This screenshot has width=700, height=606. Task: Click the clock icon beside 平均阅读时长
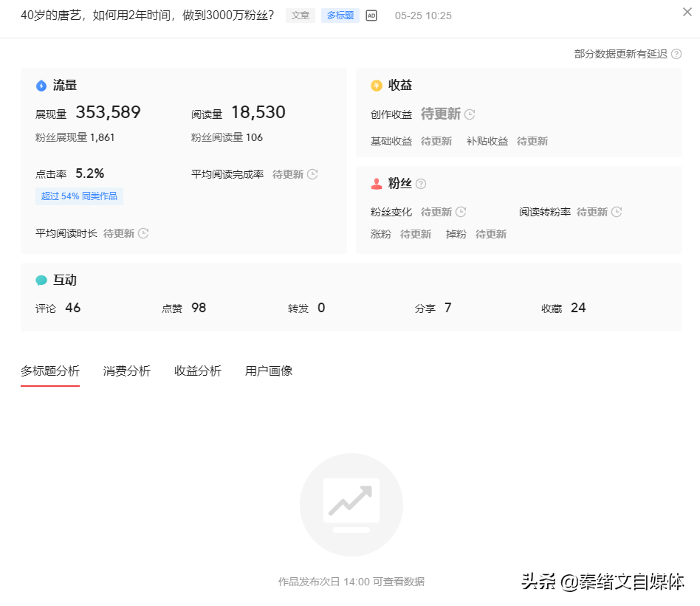coord(143,233)
